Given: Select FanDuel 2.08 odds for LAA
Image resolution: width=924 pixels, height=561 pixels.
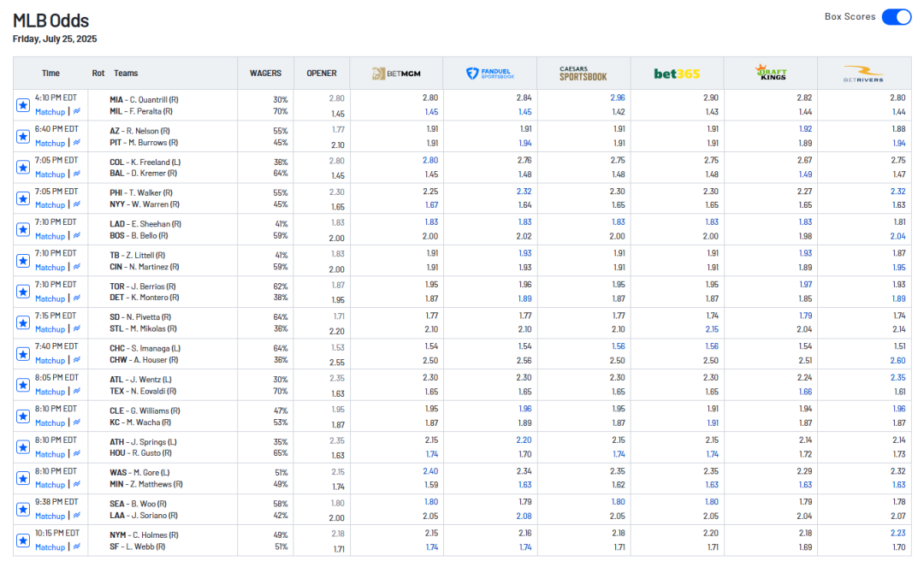Looking at the screenshot, I should pyautogui.click(x=524, y=517).
